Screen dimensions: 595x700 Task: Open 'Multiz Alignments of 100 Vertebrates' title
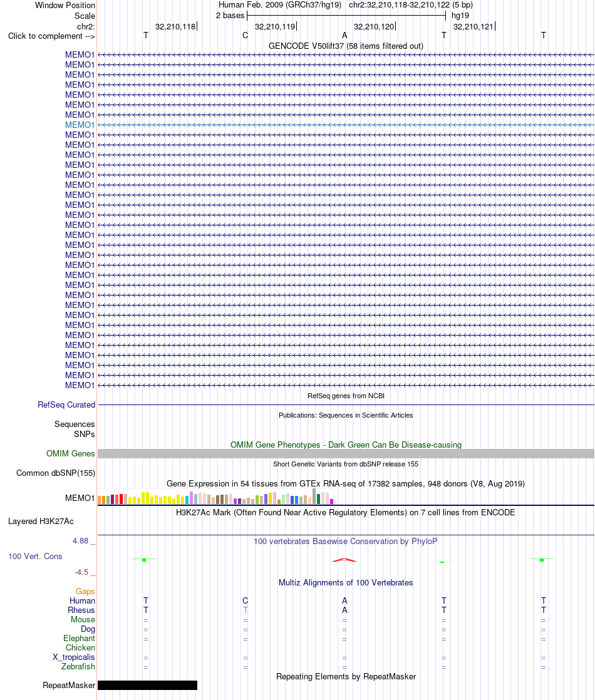coord(346,582)
